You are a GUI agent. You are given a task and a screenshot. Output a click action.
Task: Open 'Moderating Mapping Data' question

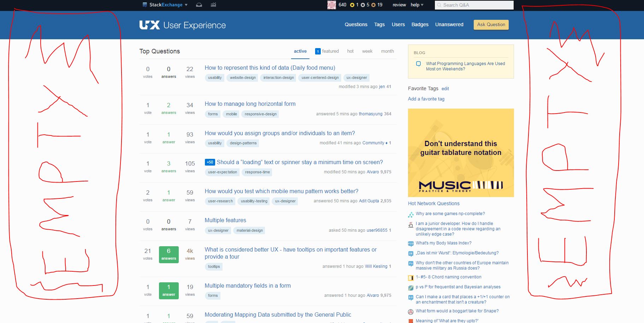[278, 315]
